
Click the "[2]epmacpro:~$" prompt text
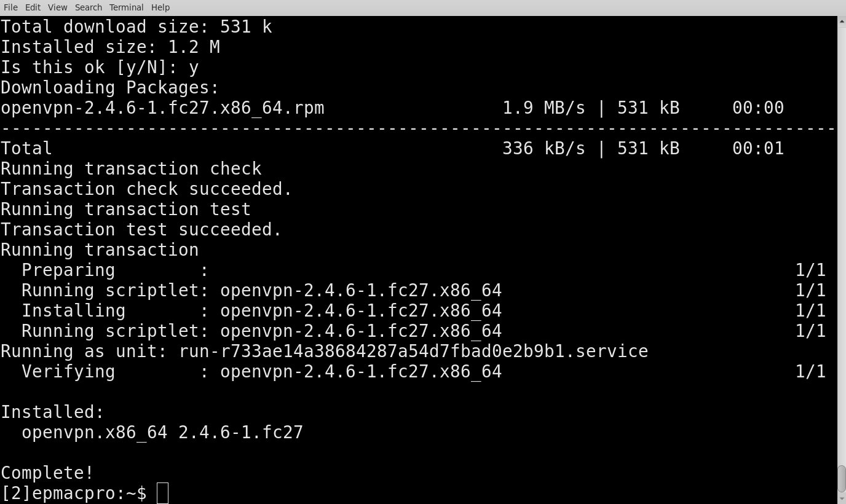pyautogui.click(x=74, y=493)
